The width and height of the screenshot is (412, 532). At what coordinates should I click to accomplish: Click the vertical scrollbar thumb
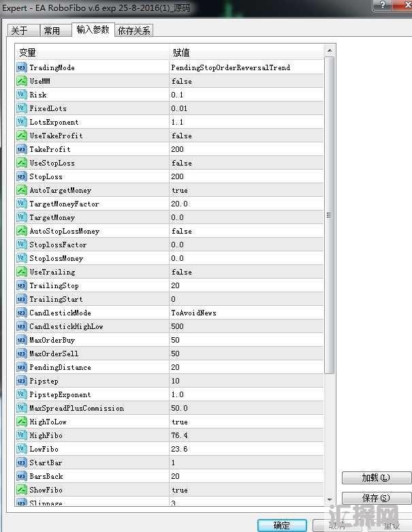[330, 215]
